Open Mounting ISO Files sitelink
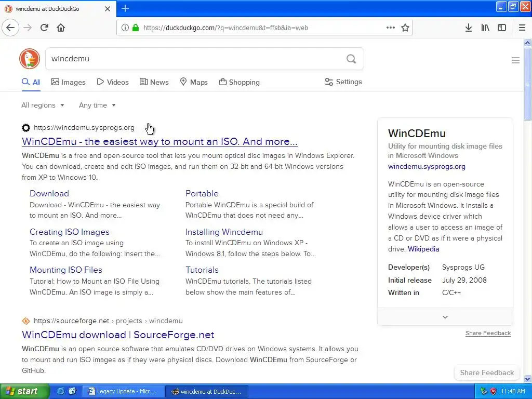Viewport: 532px width, 399px height. tap(66, 270)
